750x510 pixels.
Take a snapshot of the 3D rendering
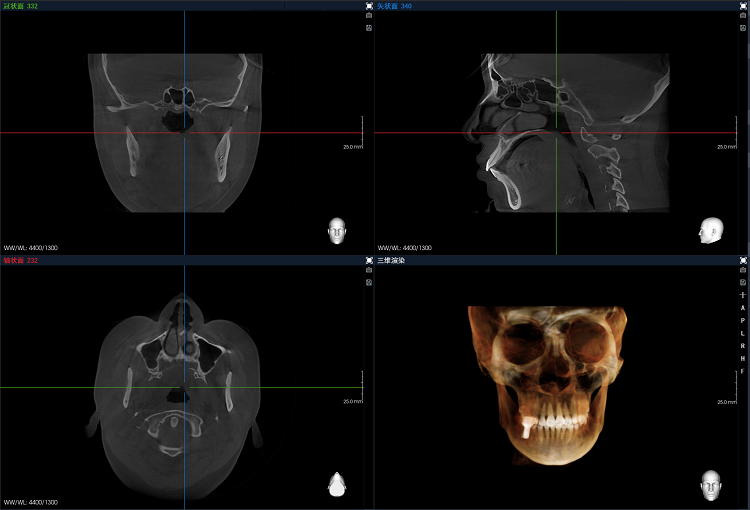pyautogui.click(x=743, y=270)
